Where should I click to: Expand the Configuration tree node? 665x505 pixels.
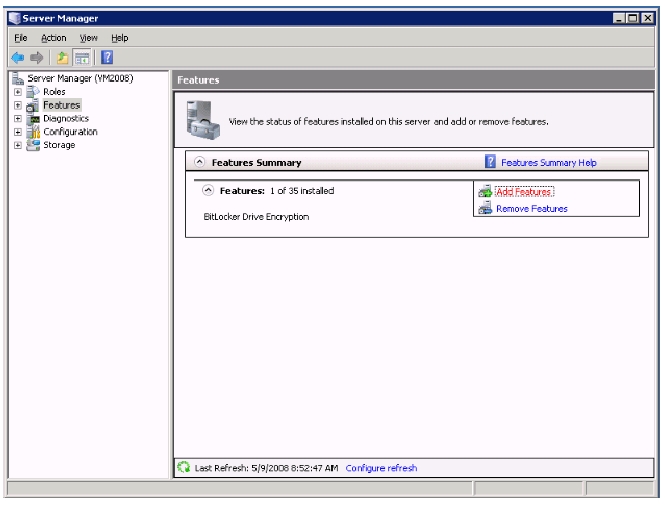18,132
